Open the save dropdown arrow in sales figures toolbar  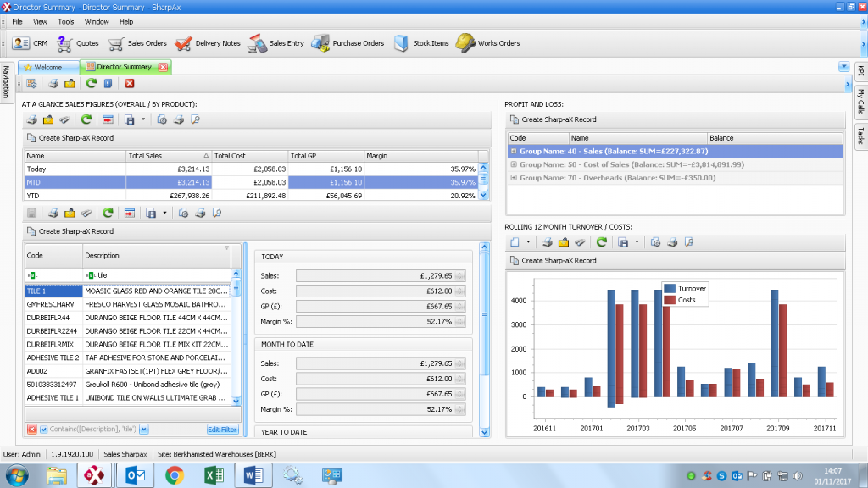[x=142, y=119]
